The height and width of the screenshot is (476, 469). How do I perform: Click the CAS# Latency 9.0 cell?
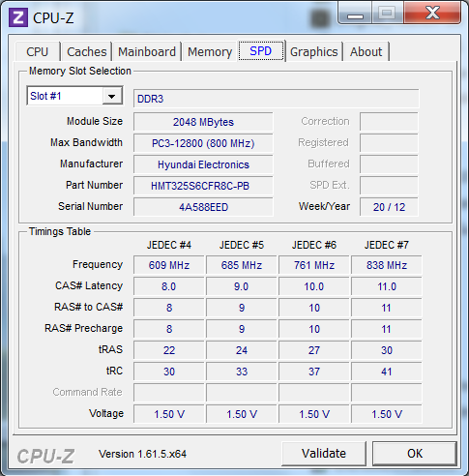click(x=242, y=286)
